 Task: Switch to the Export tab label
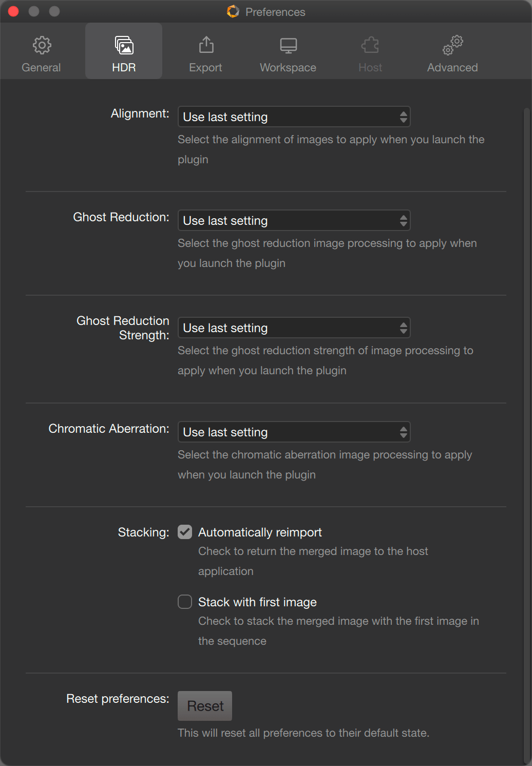point(205,68)
